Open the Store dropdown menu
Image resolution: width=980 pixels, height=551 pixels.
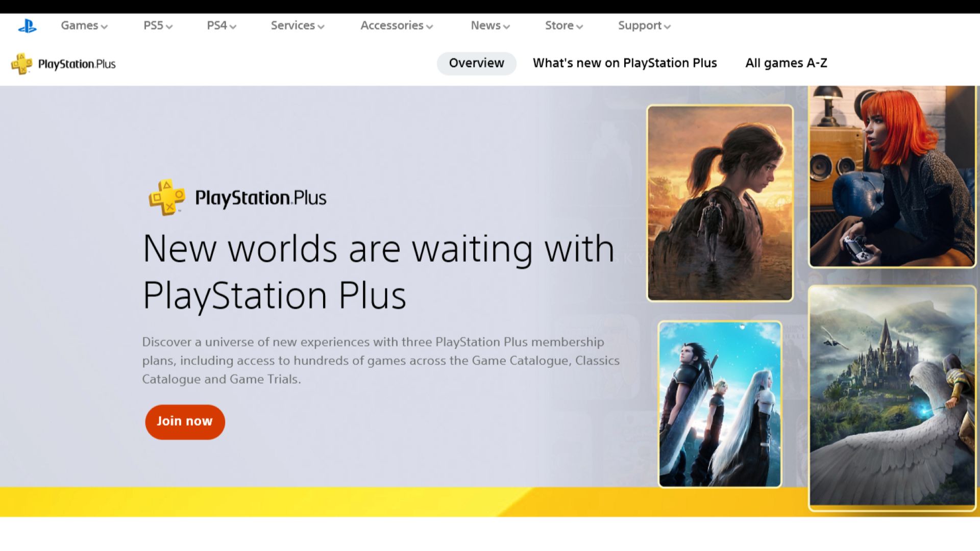(x=564, y=26)
